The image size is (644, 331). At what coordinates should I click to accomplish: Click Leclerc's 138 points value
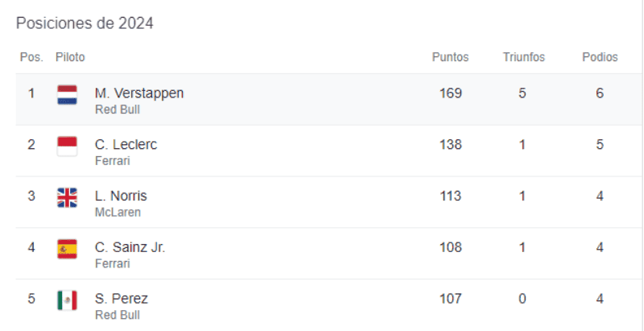tap(451, 145)
